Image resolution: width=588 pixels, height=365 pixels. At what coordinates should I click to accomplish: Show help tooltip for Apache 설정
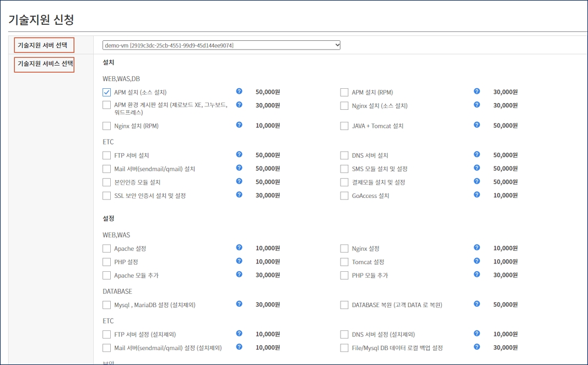[x=239, y=248]
